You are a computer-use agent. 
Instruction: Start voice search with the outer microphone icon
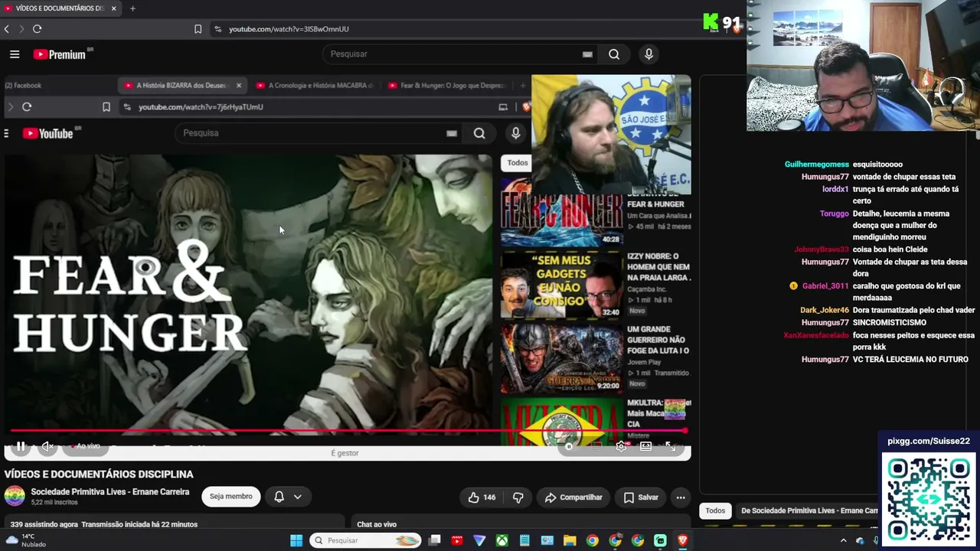click(648, 54)
